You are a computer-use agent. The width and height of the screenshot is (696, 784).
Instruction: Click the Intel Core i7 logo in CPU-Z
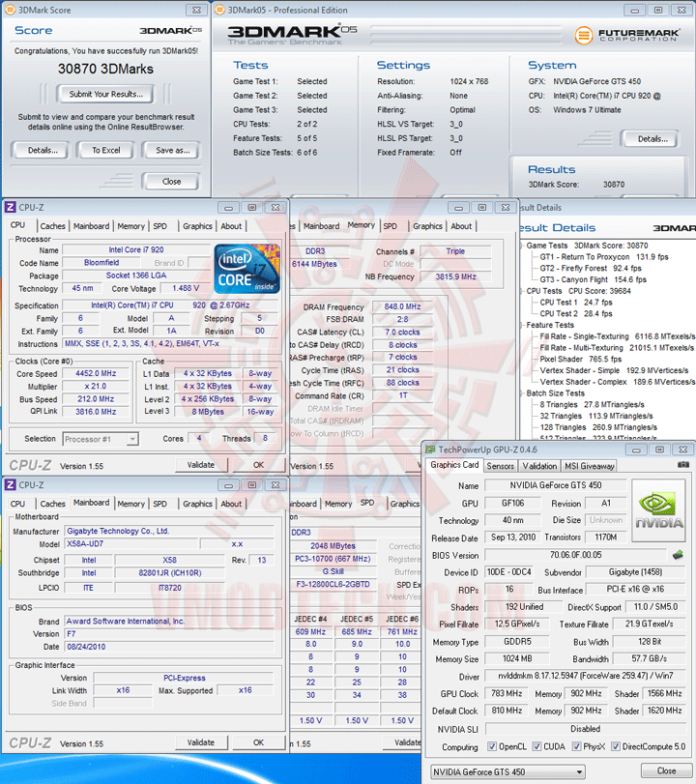coord(247,269)
